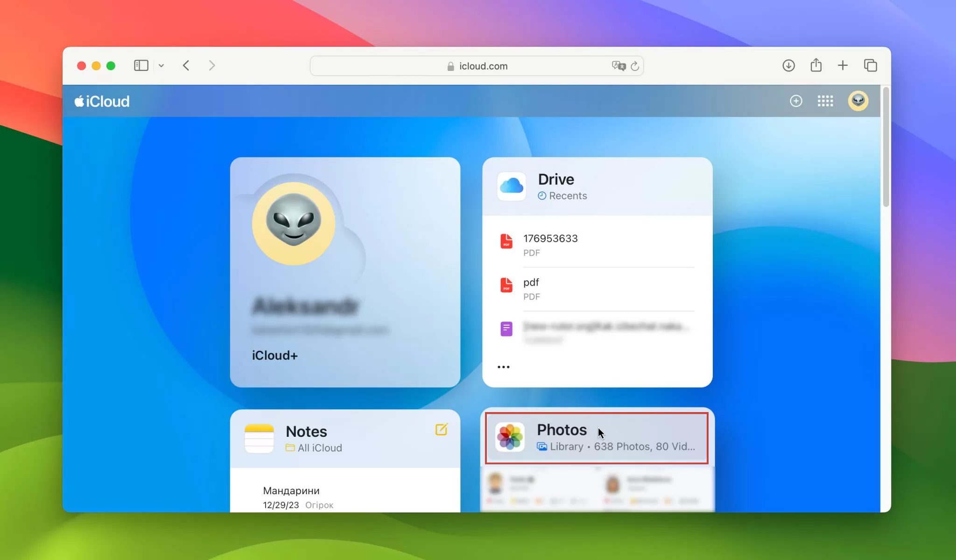This screenshot has width=956, height=560.
Task: Open a new tab with the plus button
Action: tap(843, 65)
